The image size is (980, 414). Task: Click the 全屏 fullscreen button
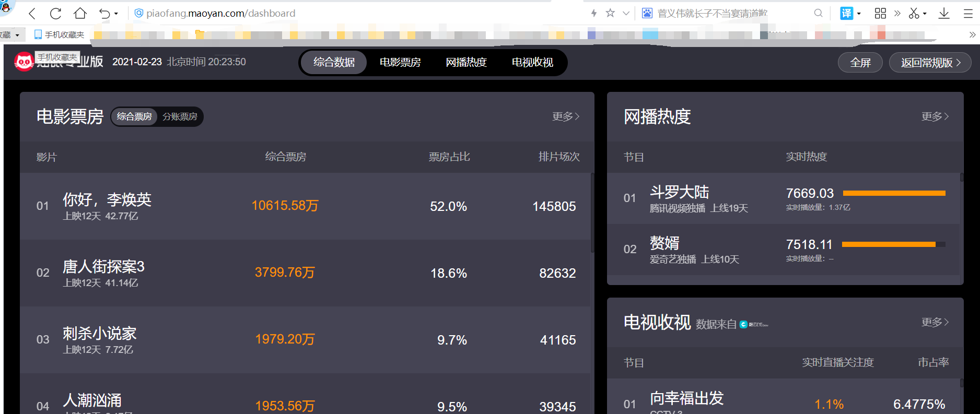point(860,63)
